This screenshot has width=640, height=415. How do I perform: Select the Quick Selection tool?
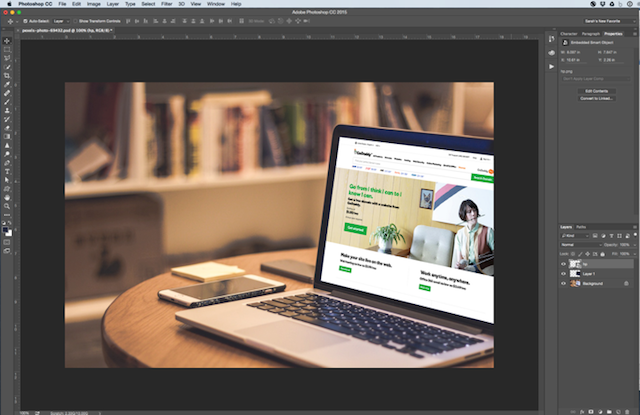click(x=7, y=67)
